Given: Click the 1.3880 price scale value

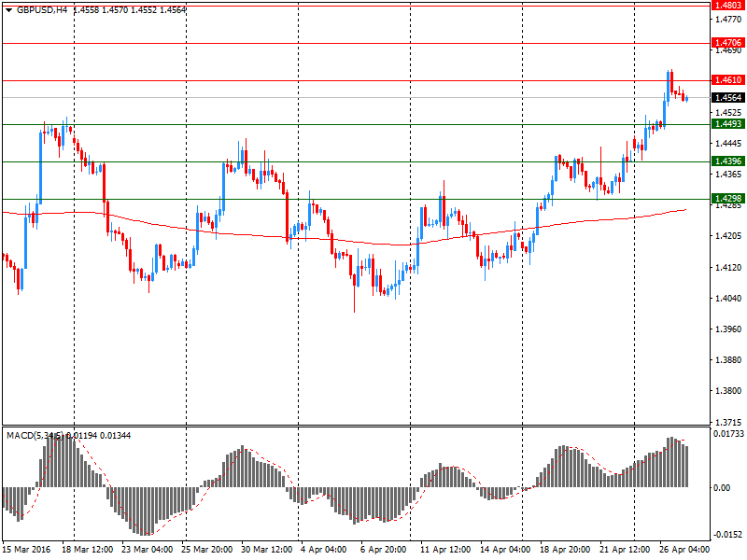Looking at the screenshot, I should (728, 360).
